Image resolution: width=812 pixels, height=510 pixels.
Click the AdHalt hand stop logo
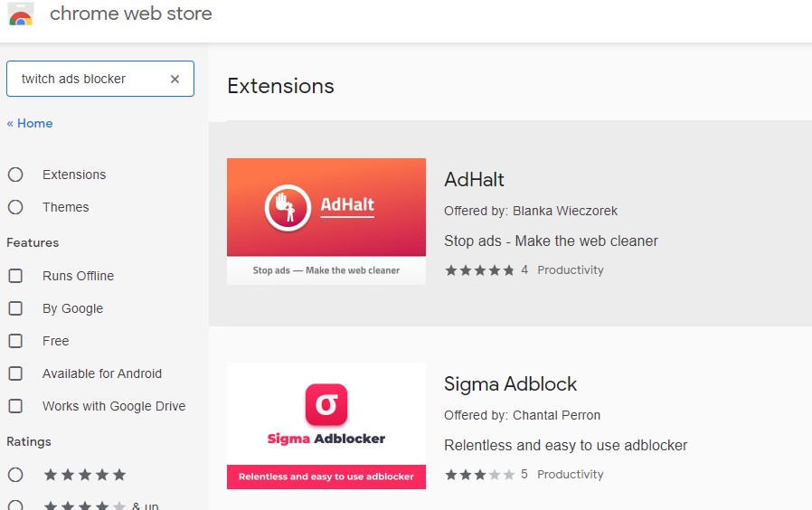tap(288, 208)
